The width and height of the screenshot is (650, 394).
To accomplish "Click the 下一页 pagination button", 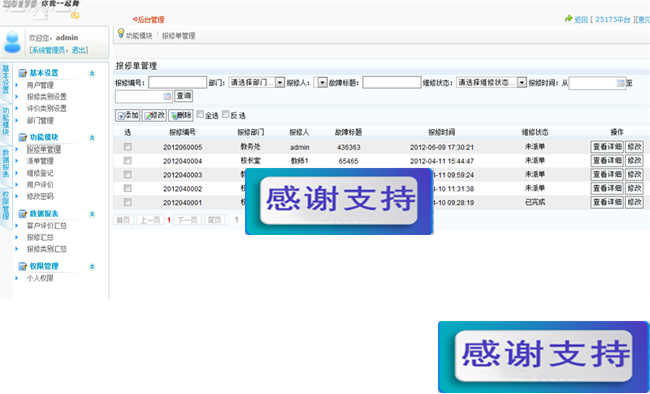I will [x=188, y=220].
